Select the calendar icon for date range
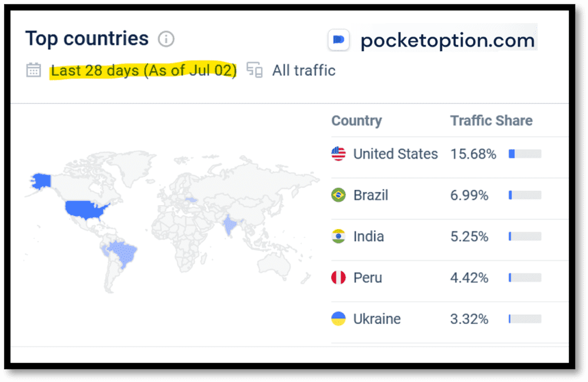Image resolution: width=588 pixels, height=382 pixels. point(34,70)
